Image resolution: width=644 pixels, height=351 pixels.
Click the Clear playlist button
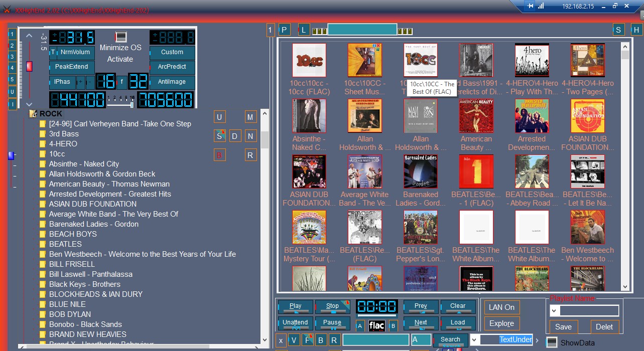coord(458,306)
